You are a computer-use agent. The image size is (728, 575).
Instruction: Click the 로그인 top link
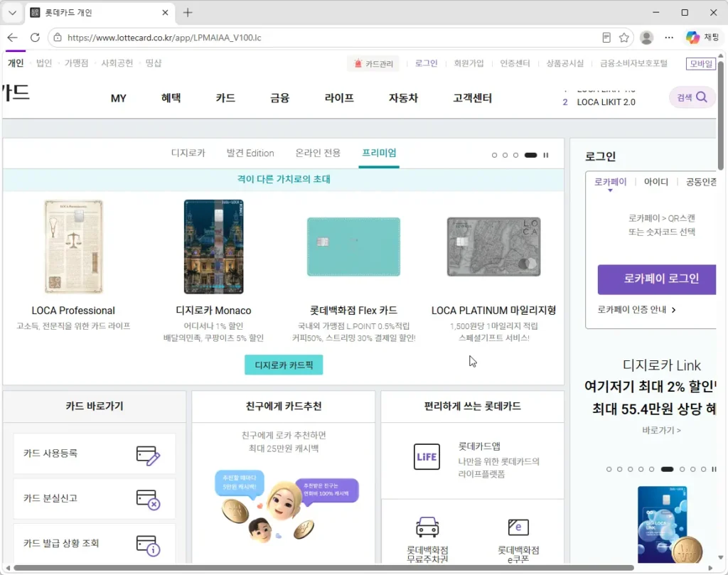click(427, 63)
